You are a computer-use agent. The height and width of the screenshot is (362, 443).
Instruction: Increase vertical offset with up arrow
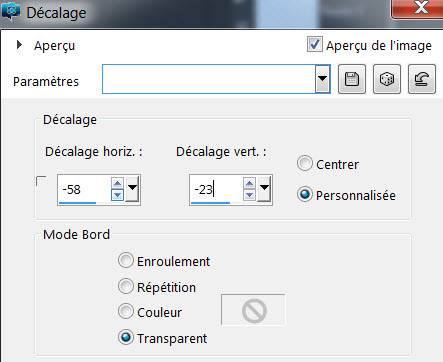pos(249,183)
